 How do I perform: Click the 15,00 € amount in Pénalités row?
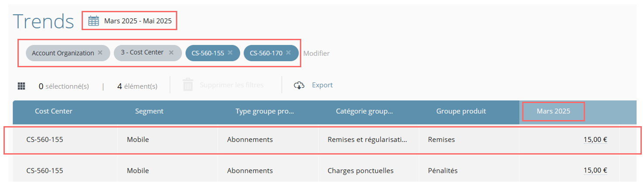click(596, 170)
